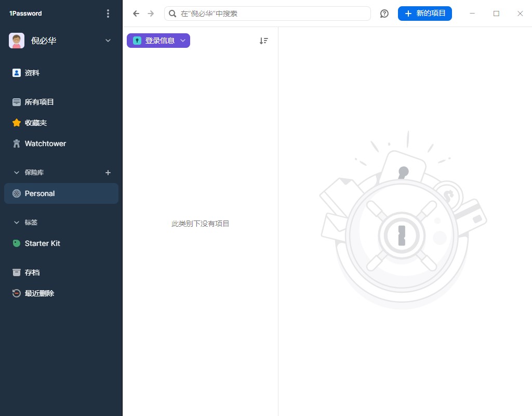Expand the 倪必华 account switcher chevron
Screen dimensions: 532x416
pos(108,41)
